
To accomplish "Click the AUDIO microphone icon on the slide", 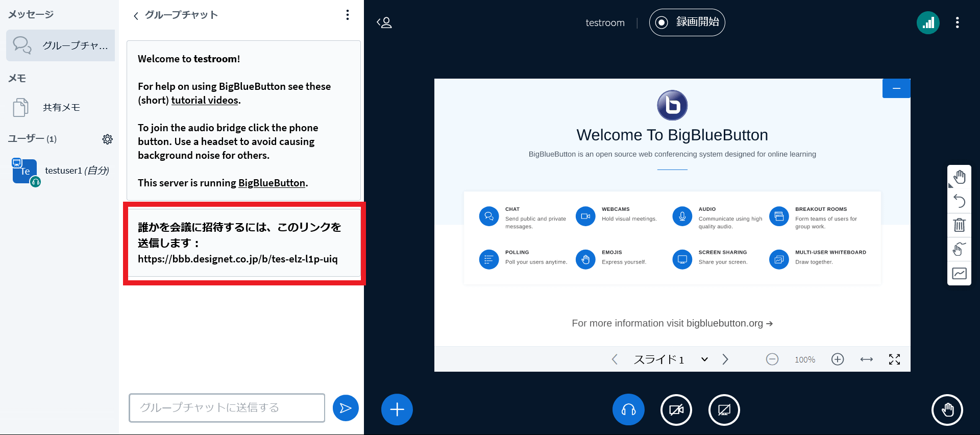I will pos(682,216).
